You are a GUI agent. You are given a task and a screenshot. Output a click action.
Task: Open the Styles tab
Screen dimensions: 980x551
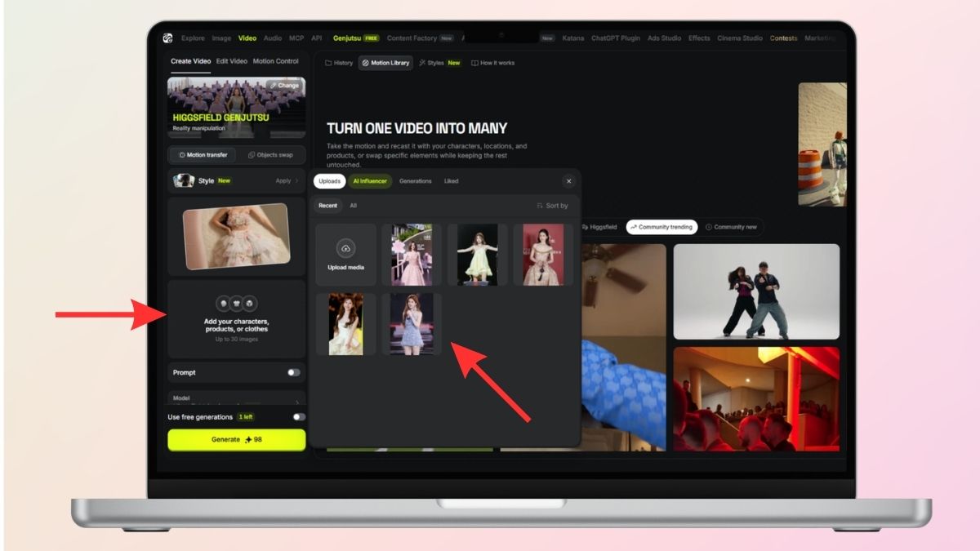click(x=439, y=63)
